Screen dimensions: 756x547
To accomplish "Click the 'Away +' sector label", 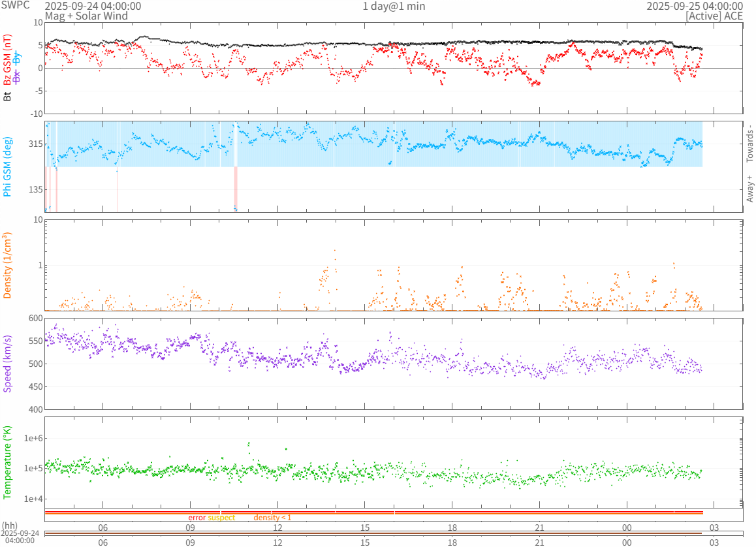I will [x=749, y=189].
